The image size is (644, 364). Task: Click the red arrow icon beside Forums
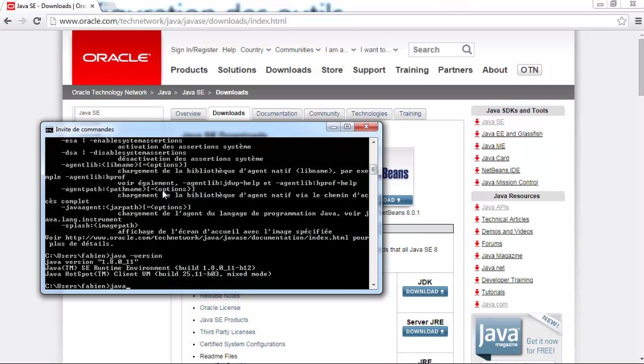477,244
